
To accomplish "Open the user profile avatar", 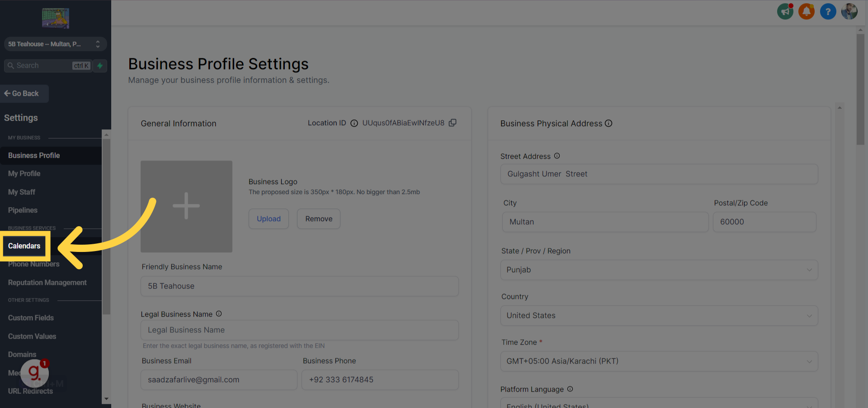I will [849, 11].
